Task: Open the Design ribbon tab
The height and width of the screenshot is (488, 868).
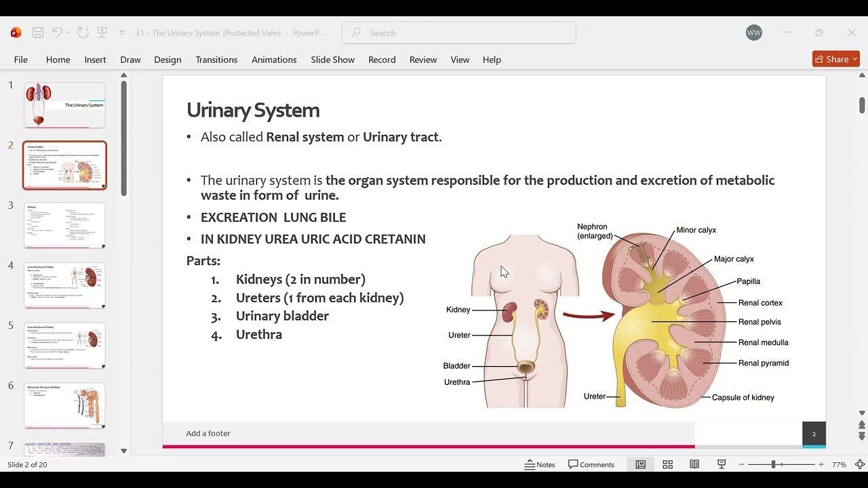Action: 167,60
